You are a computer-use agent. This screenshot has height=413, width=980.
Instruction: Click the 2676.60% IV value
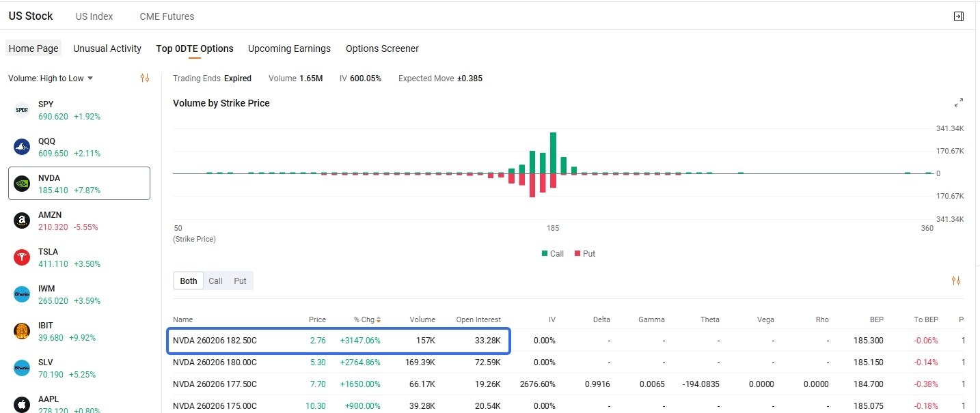tap(538, 384)
